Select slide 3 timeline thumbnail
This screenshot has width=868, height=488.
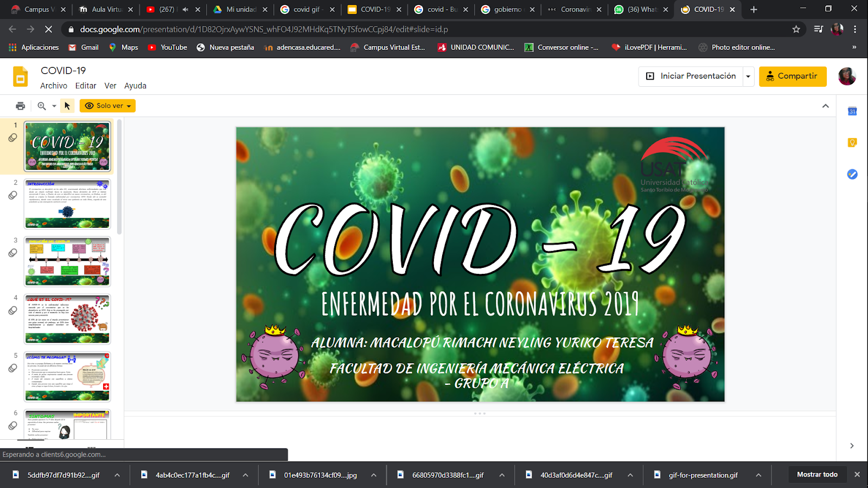[x=67, y=261]
